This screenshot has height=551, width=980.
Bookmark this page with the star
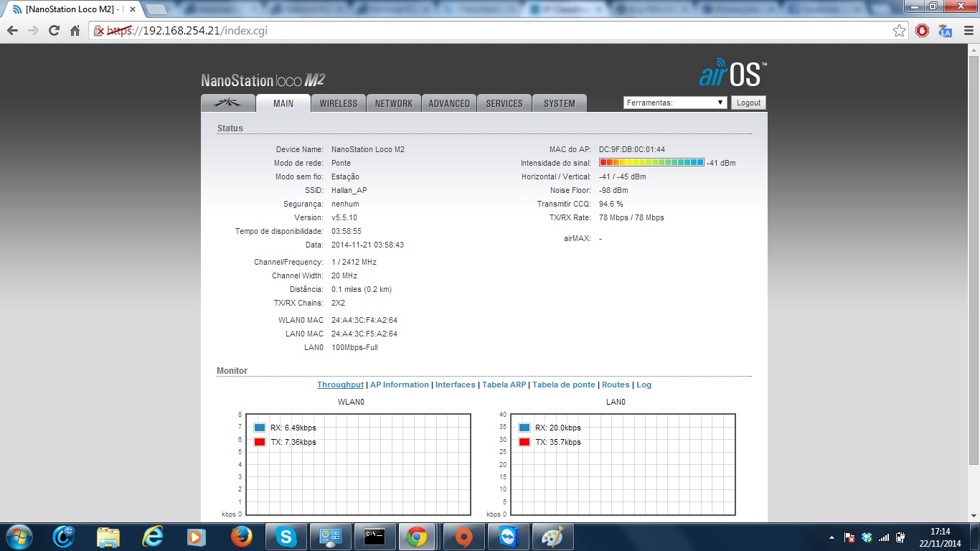(x=899, y=31)
